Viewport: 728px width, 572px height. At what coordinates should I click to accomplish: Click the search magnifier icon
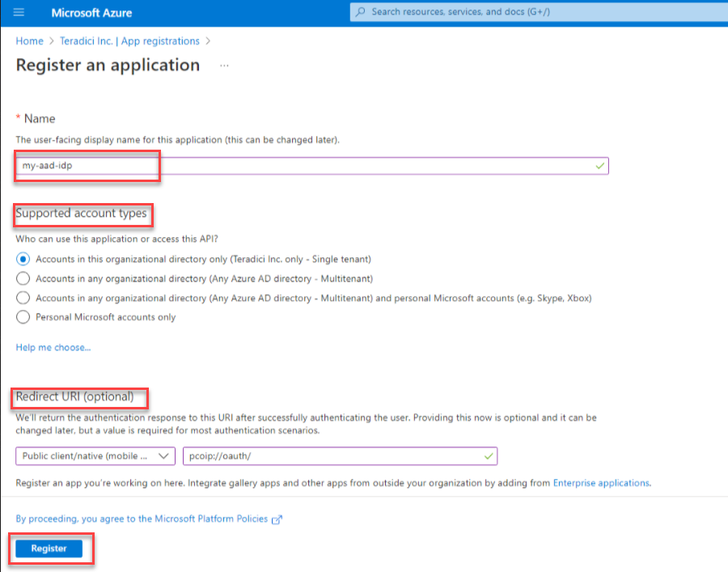pos(361,12)
